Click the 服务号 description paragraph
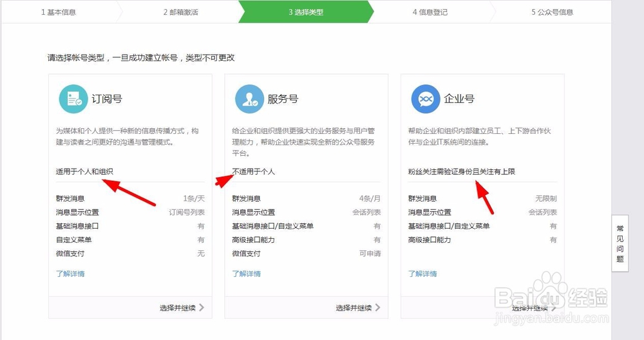The height and width of the screenshot is (340, 644). (x=303, y=142)
